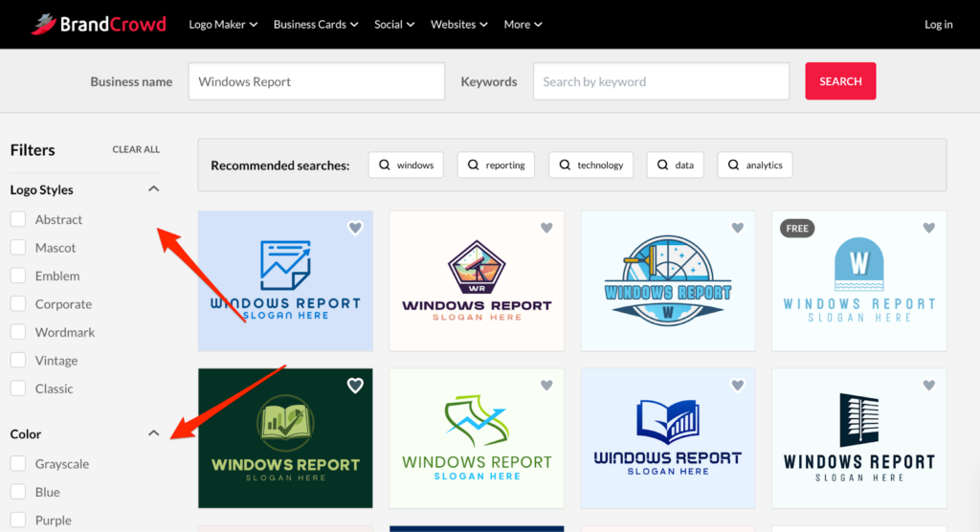Screen dimensions: 980x532
Task: Enable the Corporate style filter
Action: click(18, 304)
